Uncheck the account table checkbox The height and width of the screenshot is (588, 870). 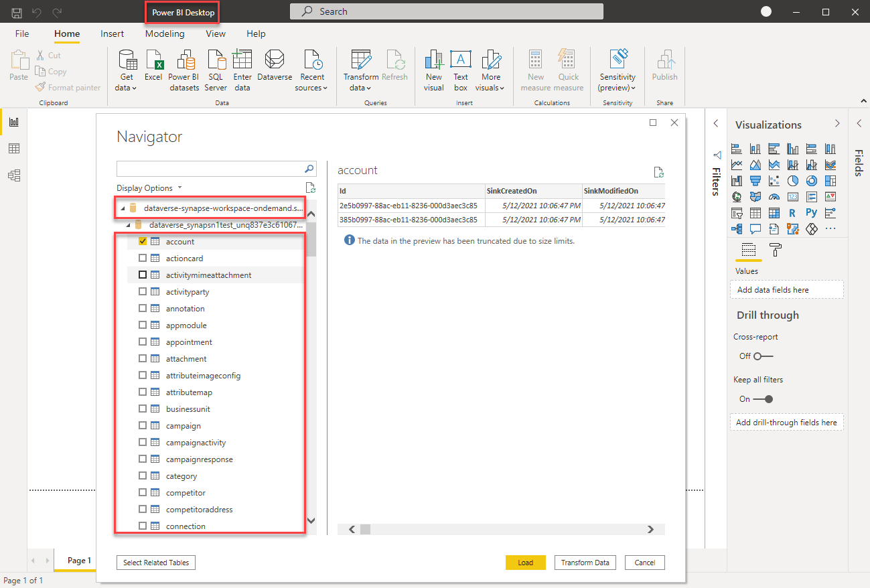click(x=141, y=241)
